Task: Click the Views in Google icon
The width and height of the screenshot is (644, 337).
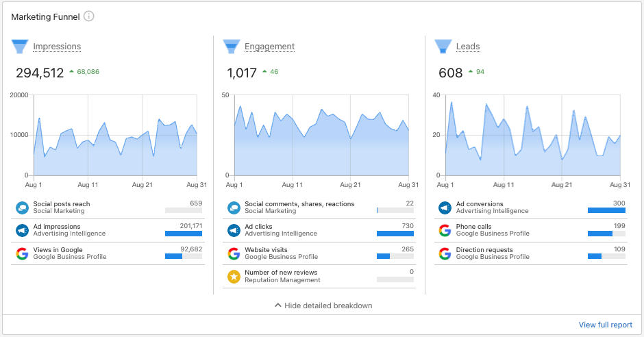Action: 22,253
